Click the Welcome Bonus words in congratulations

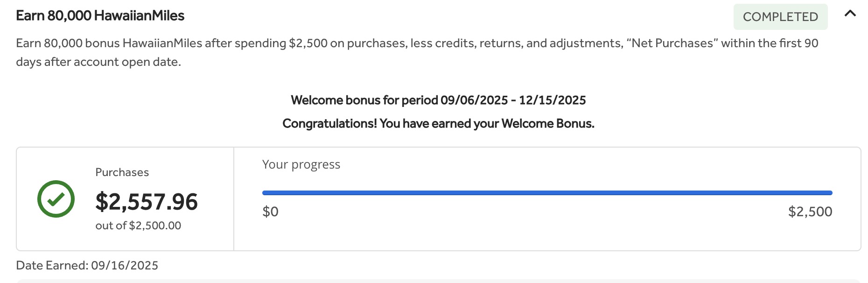click(547, 123)
